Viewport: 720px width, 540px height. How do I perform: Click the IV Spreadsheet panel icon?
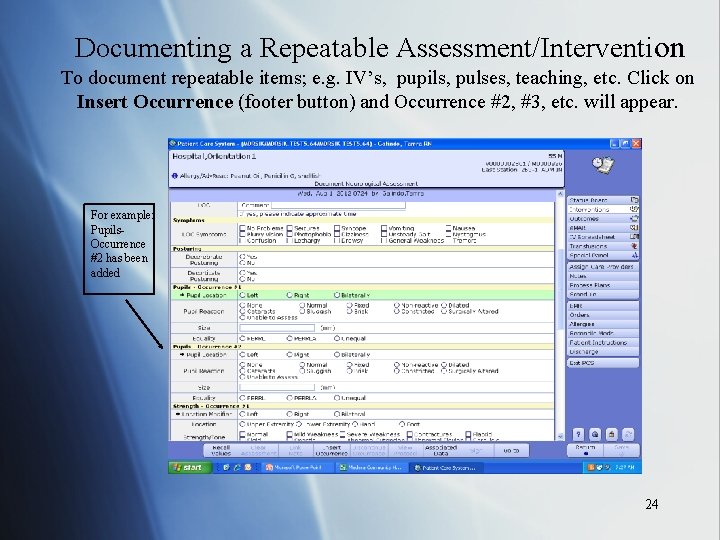click(634, 237)
